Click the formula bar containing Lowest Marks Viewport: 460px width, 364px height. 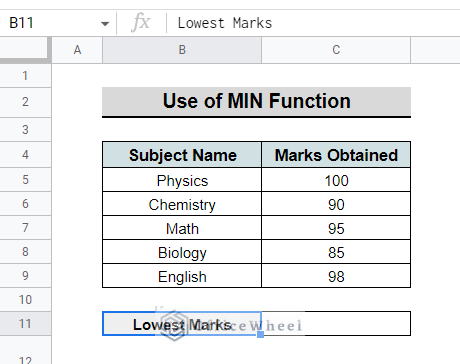coord(313,23)
